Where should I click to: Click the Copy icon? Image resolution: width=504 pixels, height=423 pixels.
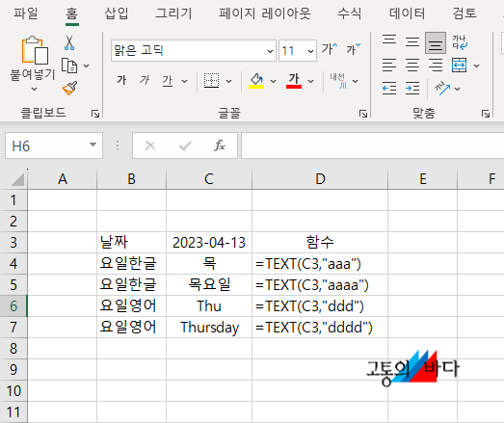pos(69,66)
